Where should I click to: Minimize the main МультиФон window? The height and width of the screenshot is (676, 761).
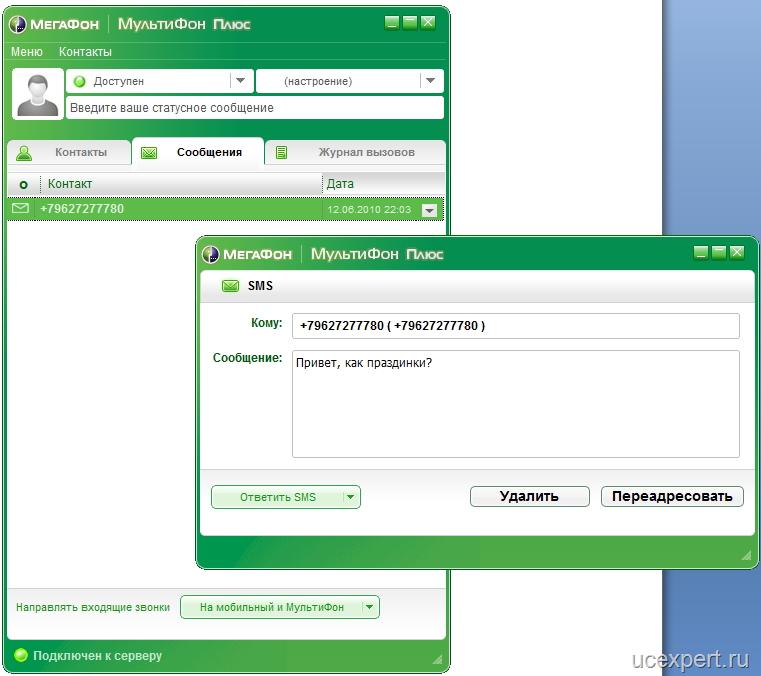pyautogui.click(x=392, y=22)
